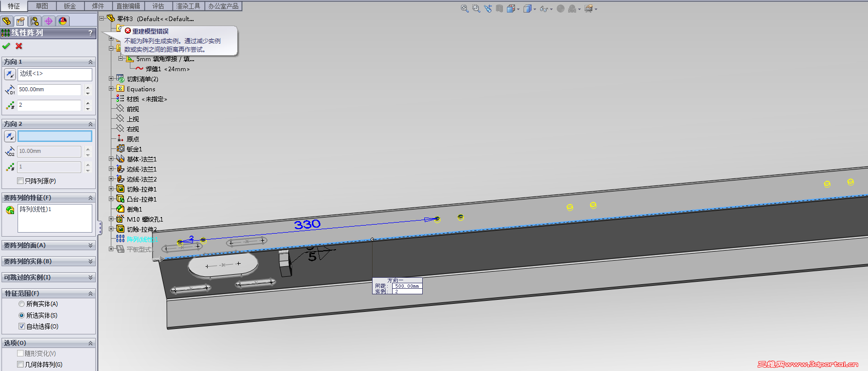This screenshot has width=868, height=371.
Task: Enable 只阵列源(P) checkbox
Action: coord(21,181)
